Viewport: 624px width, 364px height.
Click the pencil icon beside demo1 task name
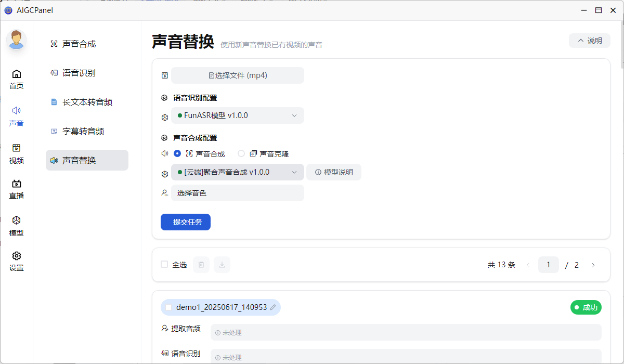click(x=273, y=307)
